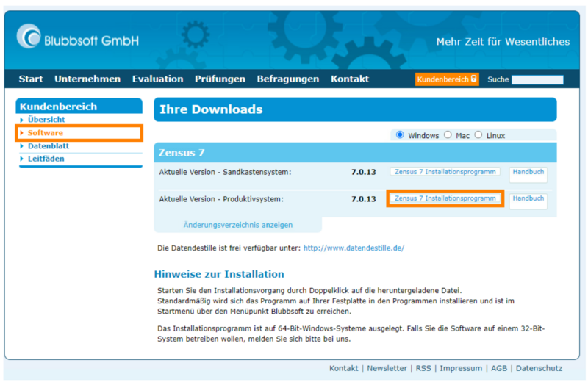The width and height of the screenshot is (588, 385).
Task: Open the Leitfäden sidebar item
Action: click(x=46, y=159)
